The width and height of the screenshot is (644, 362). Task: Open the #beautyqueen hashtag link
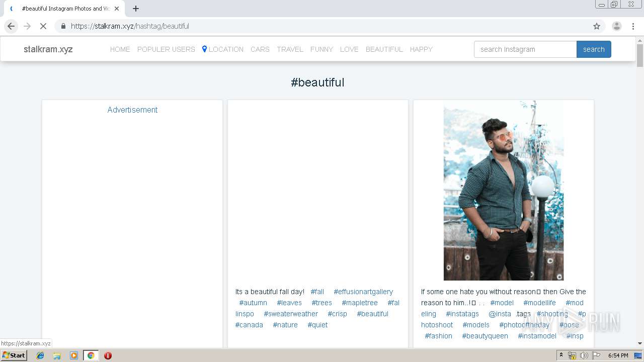point(485,336)
